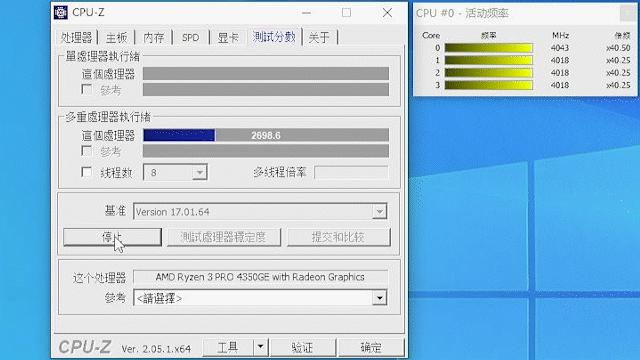Open the 主板 tab
This screenshot has width=640, height=360.
(116, 38)
